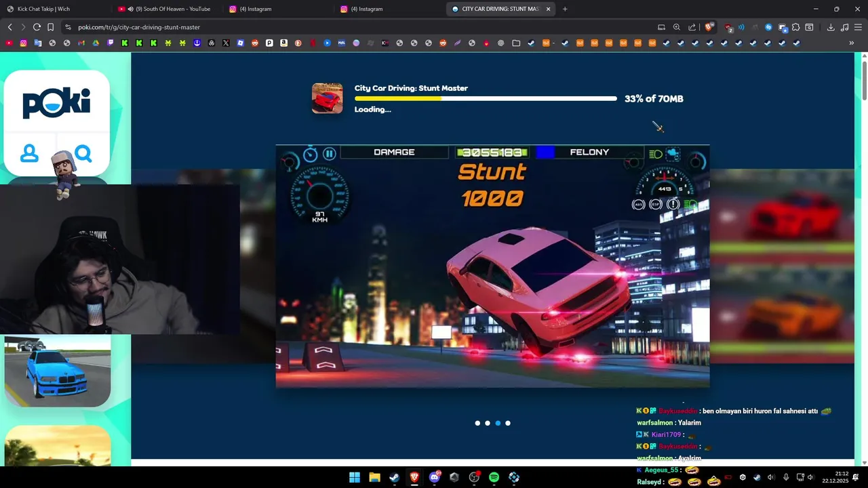Use the page vertical scrollbar
Screen dimensions: 868x488
point(865,81)
